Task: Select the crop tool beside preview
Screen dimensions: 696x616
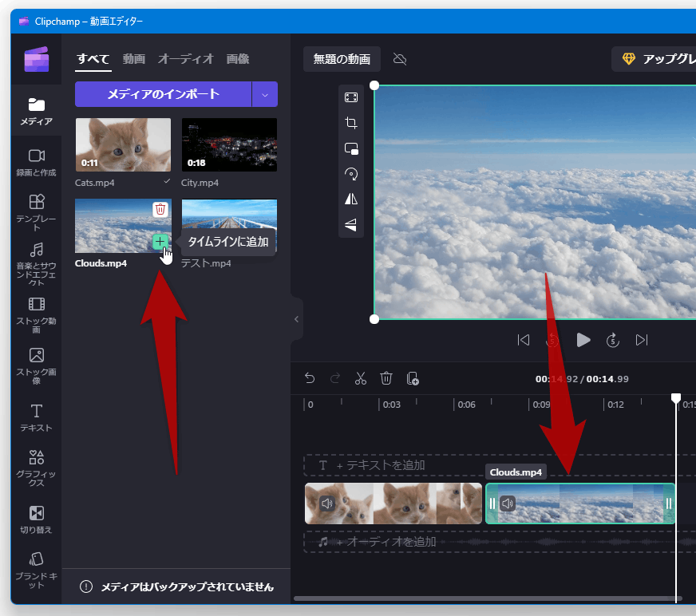Action: tap(351, 123)
